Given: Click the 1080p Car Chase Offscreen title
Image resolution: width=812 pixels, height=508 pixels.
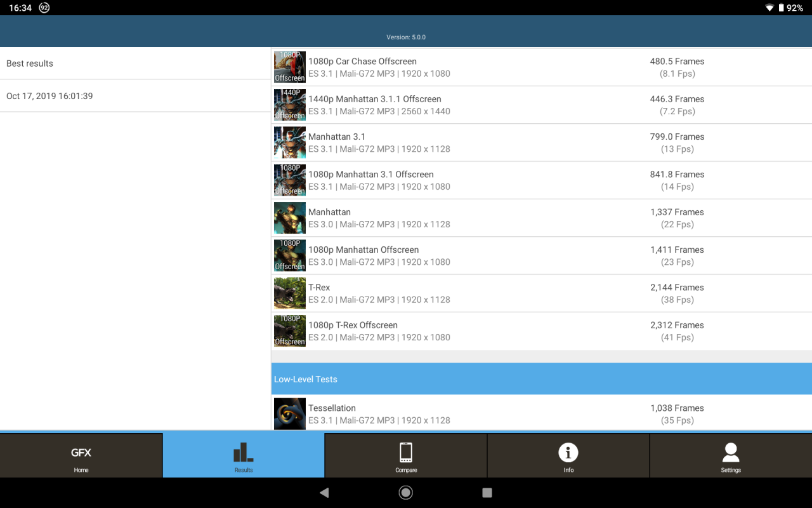Looking at the screenshot, I should [x=362, y=62].
